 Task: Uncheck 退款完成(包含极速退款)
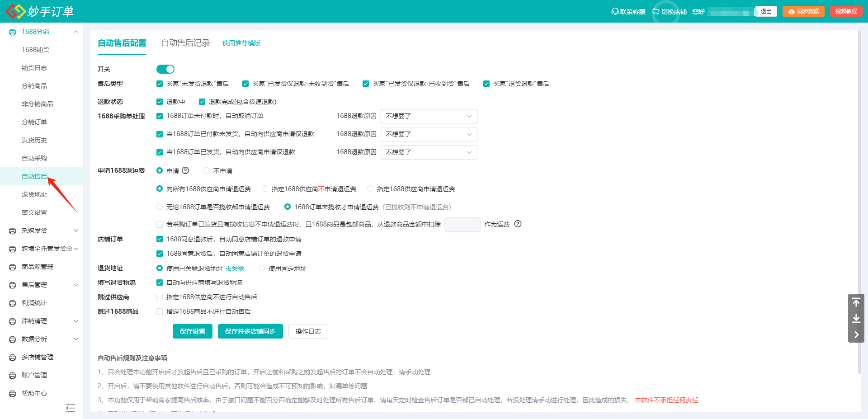202,102
